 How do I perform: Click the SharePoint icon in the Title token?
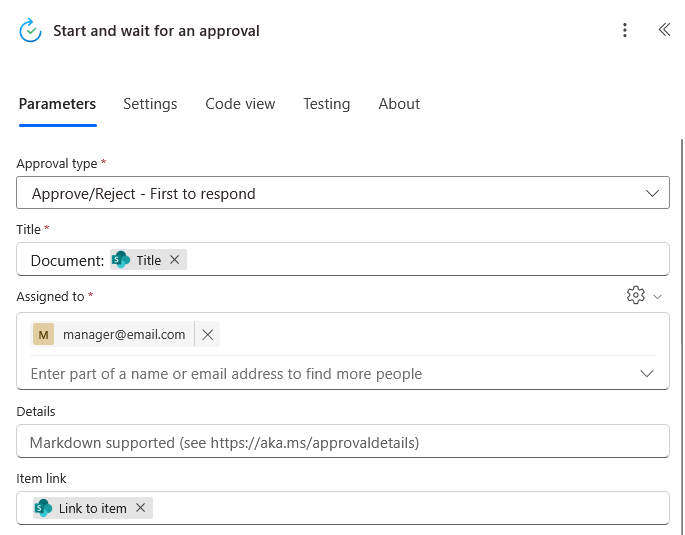[121, 259]
